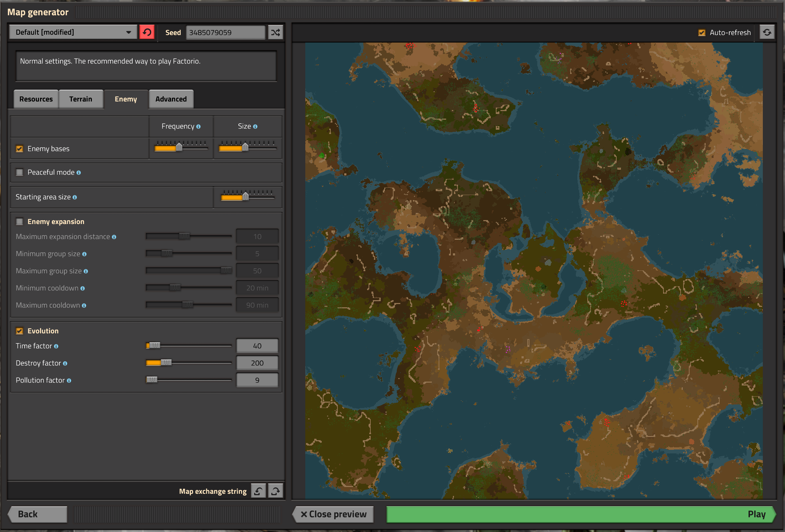This screenshot has width=785, height=532.
Task: Adjust Starting area size slider
Action: coord(248,196)
